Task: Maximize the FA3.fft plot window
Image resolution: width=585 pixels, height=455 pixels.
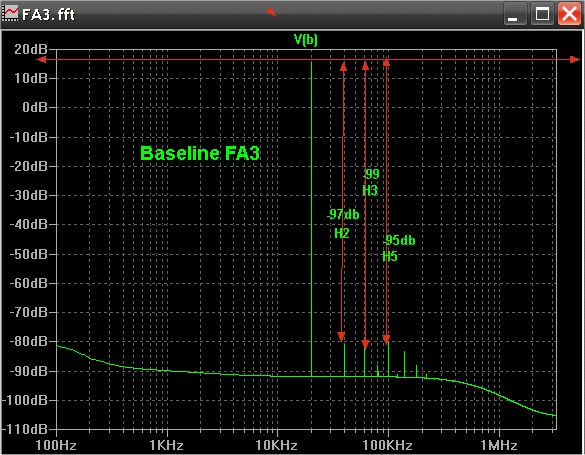Action: [542, 14]
